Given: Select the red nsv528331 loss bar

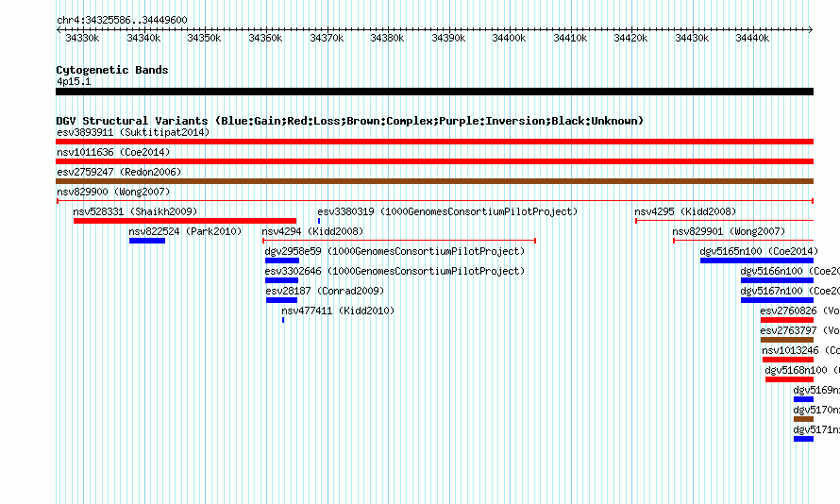Looking at the screenshot, I should [185, 221].
